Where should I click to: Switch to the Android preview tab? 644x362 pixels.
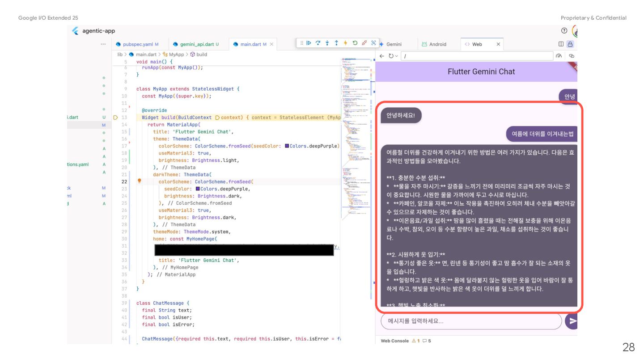434,44
